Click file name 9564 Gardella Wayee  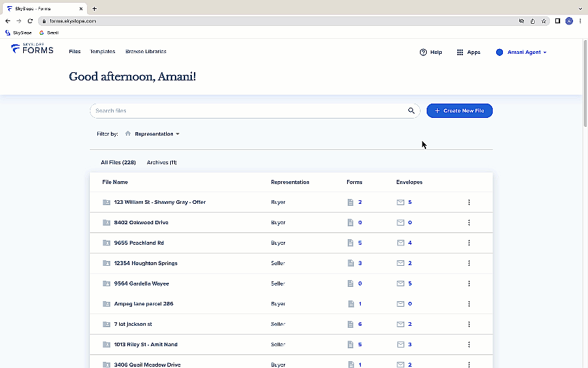[x=142, y=283]
